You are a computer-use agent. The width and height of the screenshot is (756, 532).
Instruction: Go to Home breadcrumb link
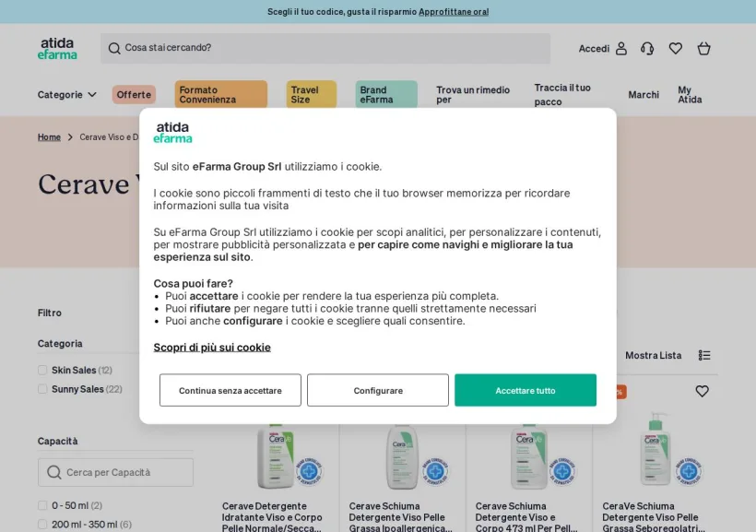click(49, 137)
